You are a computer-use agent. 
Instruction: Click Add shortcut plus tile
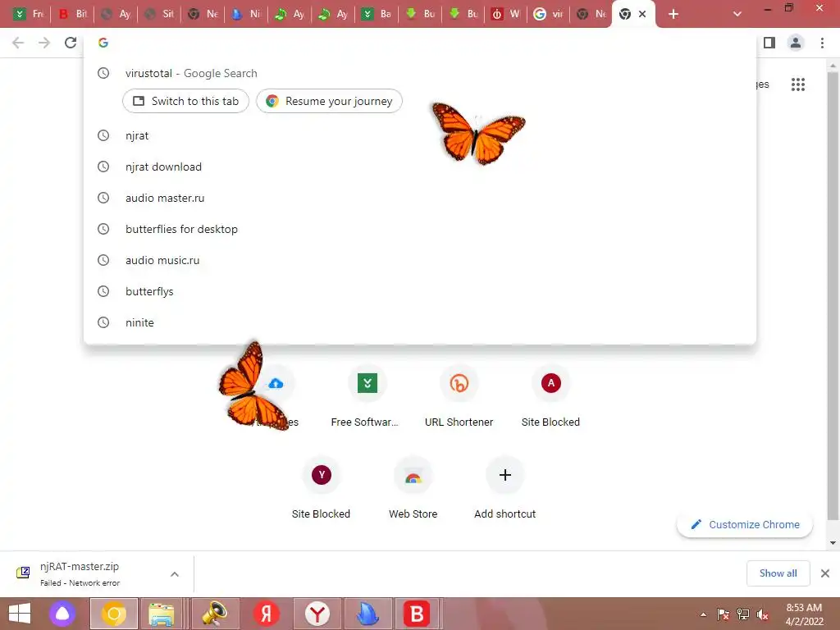504,488
